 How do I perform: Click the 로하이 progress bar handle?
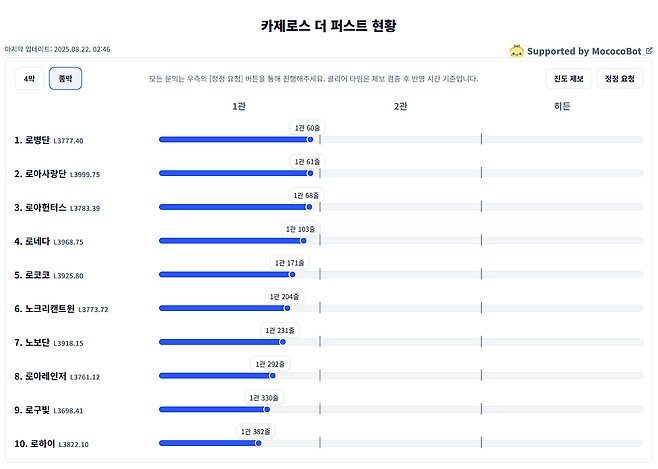point(258,443)
